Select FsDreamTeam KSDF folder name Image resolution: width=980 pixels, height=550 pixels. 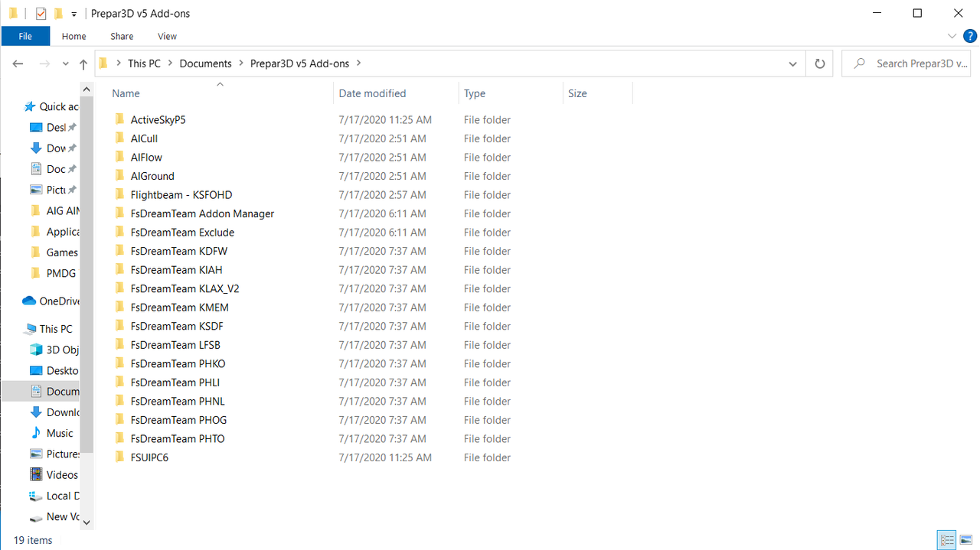(x=177, y=326)
